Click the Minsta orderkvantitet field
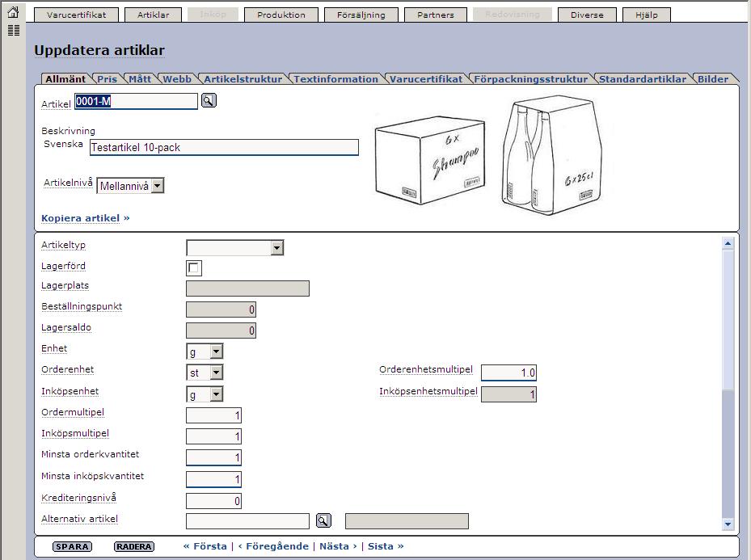Screen dimensions: 751x560 [x=213, y=457]
